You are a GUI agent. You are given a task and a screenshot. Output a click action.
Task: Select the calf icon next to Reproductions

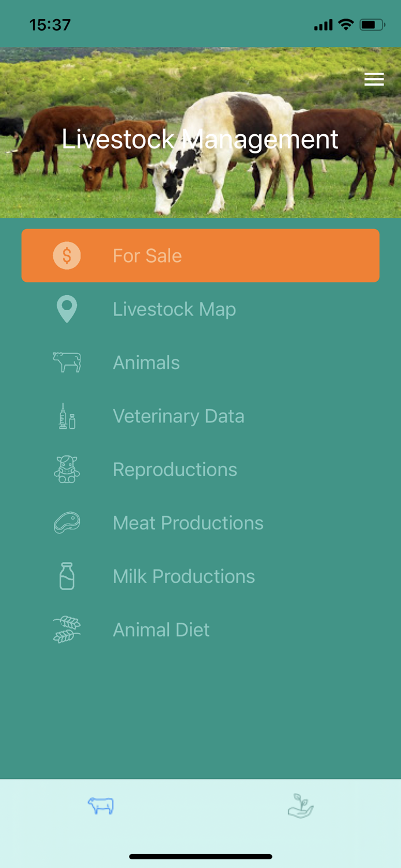(67, 469)
